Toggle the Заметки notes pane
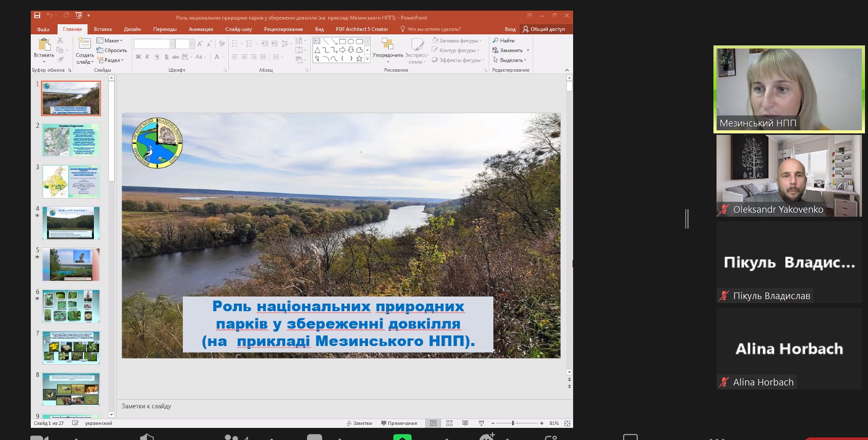The image size is (868, 440). [x=360, y=423]
